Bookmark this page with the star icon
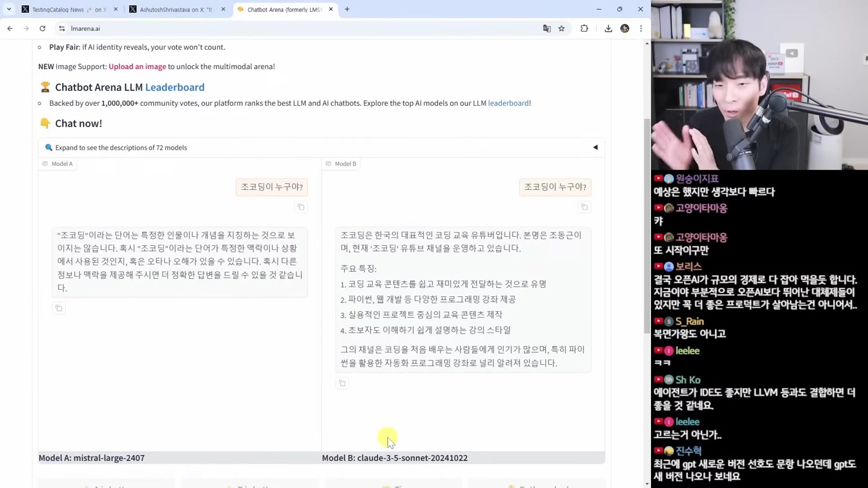 coord(562,28)
